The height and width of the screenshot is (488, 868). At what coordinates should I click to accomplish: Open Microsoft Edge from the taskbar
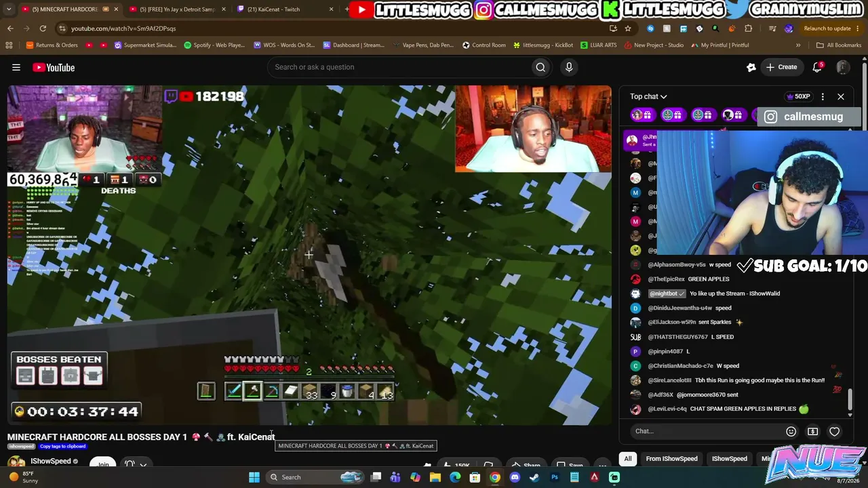pos(455,477)
